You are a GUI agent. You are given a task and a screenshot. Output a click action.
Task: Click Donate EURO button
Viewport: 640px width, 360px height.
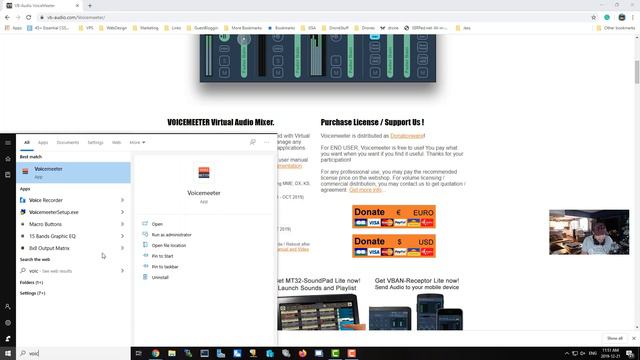[x=394, y=216]
